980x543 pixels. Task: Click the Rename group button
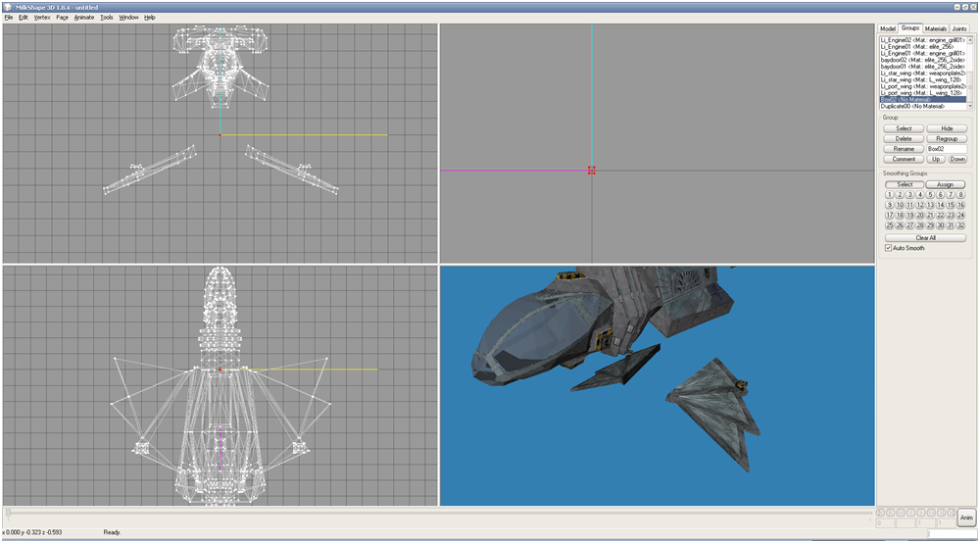coord(904,149)
